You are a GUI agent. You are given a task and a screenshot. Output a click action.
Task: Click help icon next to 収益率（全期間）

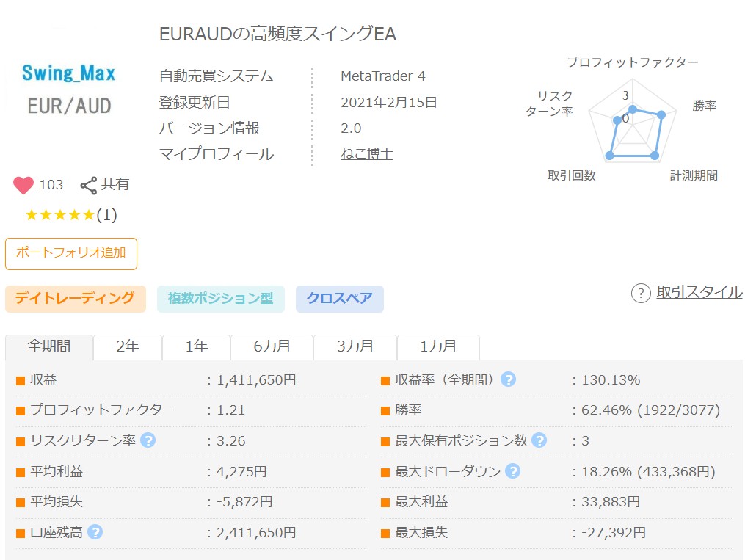[x=508, y=379]
